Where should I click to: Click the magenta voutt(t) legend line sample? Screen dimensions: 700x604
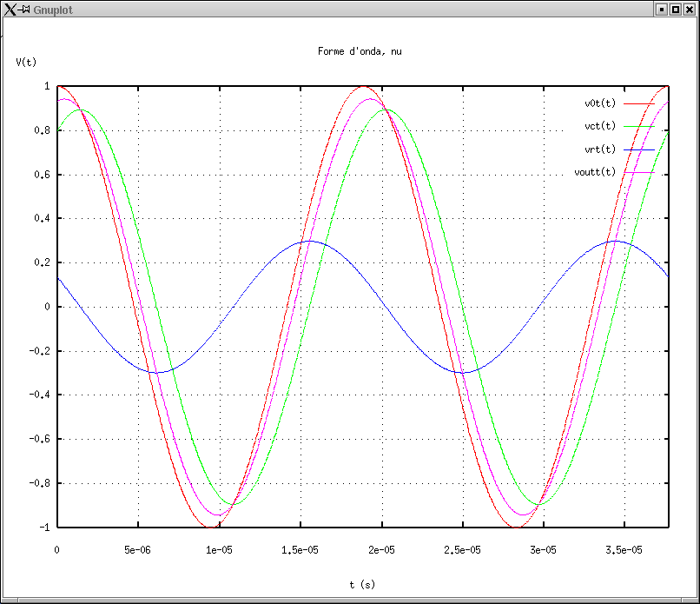638,172
